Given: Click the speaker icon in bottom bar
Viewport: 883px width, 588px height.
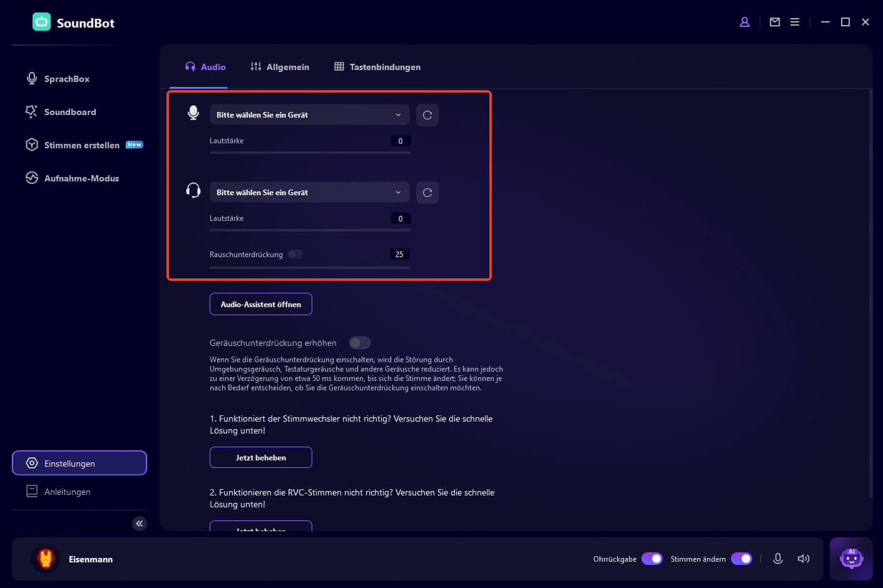Looking at the screenshot, I should click(x=804, y=559).
